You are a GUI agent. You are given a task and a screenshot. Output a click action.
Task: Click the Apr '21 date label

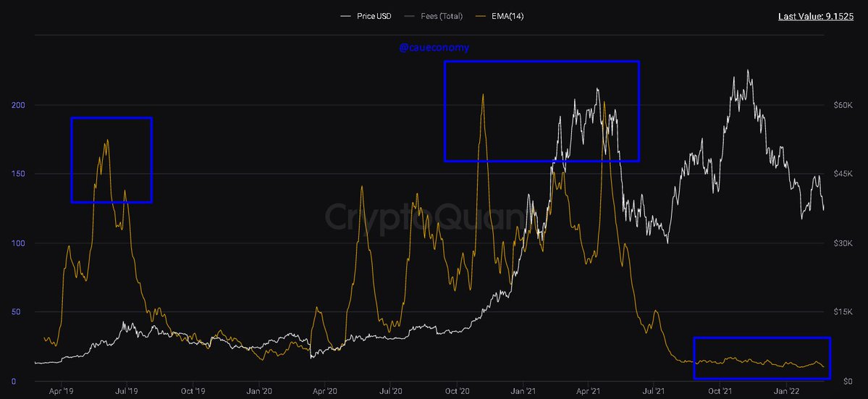[589, 391]
